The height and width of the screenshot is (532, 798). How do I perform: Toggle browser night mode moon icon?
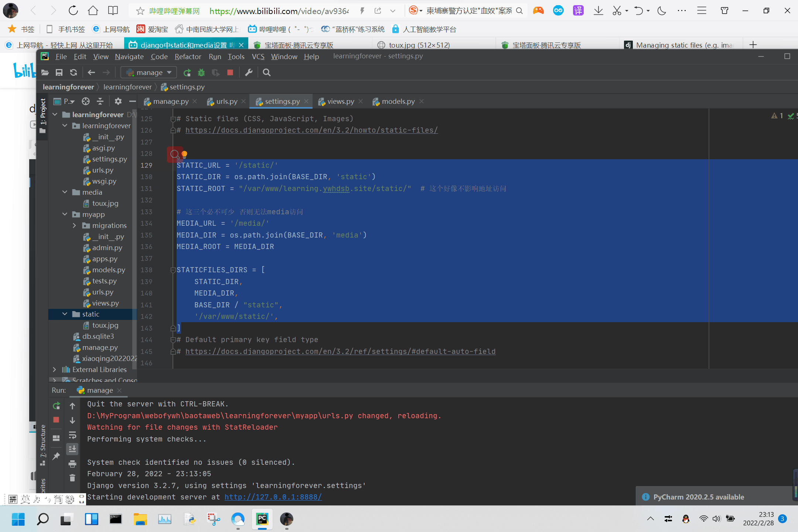(662, 11)
